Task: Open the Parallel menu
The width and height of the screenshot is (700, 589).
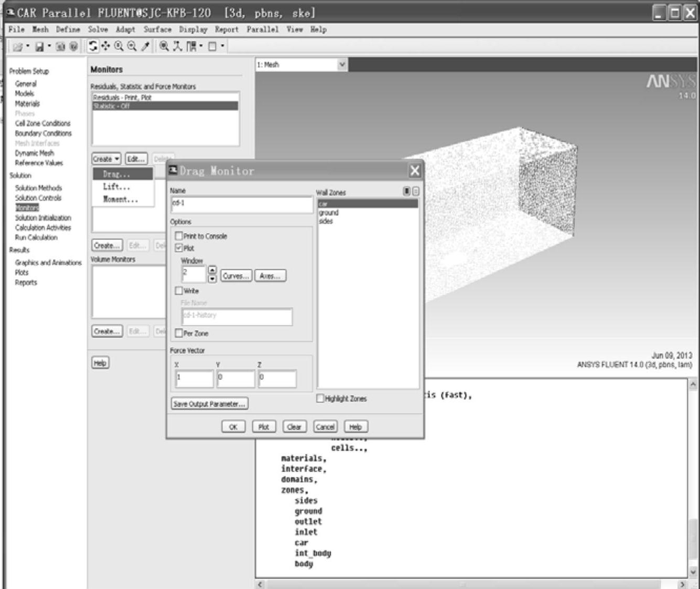Action: 263,29
